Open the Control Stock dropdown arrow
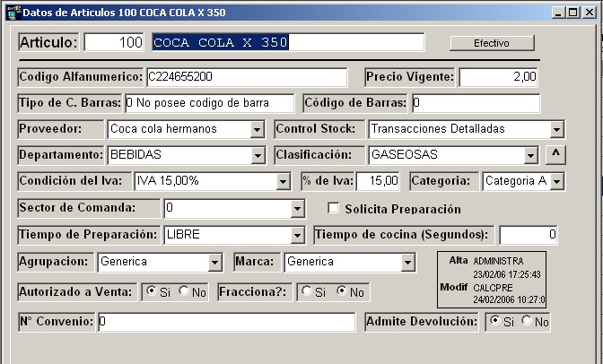The width and height of the screenshot is (603, 364). 556,130
